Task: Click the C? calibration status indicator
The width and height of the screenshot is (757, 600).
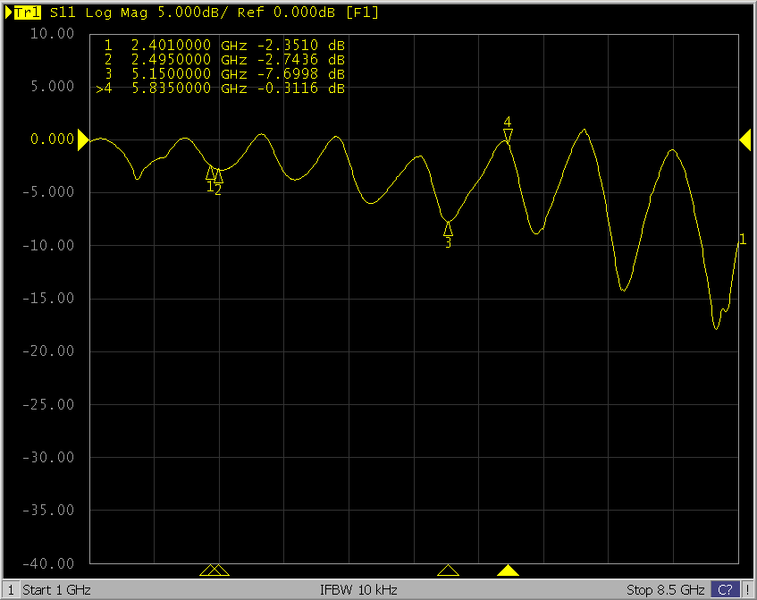Action: (726, 589)
